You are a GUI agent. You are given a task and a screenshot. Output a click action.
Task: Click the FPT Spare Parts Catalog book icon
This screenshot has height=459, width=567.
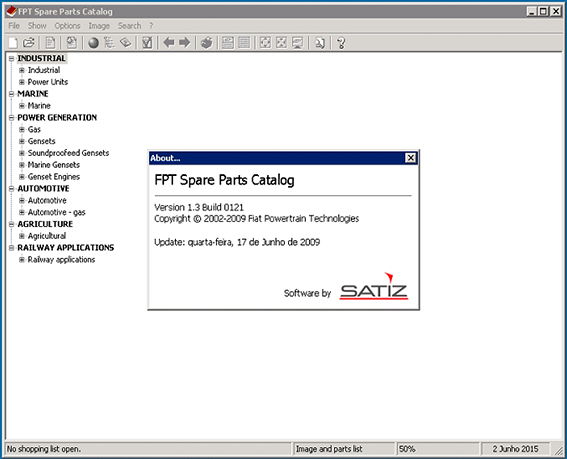coord(12,11)
